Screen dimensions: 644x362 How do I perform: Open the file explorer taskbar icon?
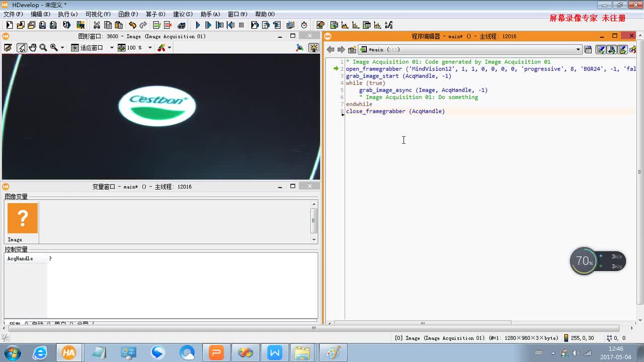coord(302,353)
